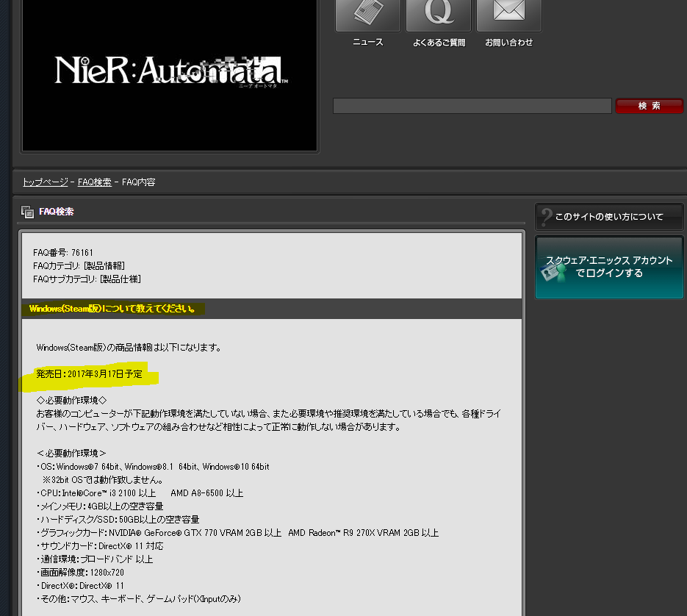This screenshot has height=616, width=687.
Task: Select FAQサブカテゴリ: [製品仕様] text
Action: pyautogui.click(x=87, y=279)
